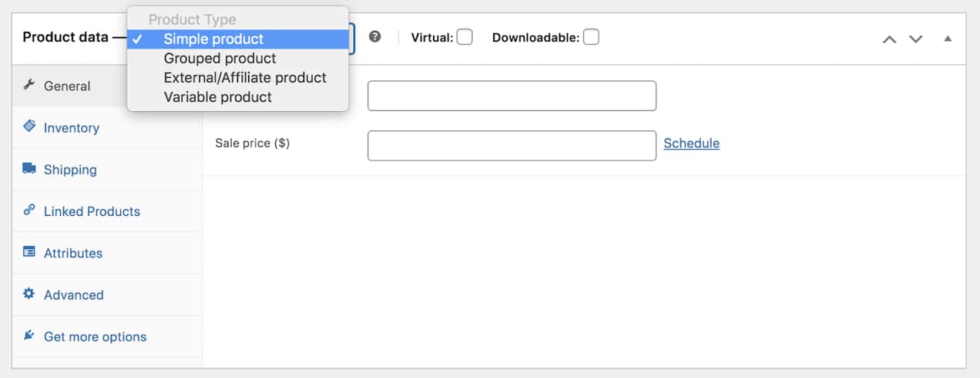980x378 pixels.
Task: Click the Advanced gear icon
Action: tap(29, 293)
